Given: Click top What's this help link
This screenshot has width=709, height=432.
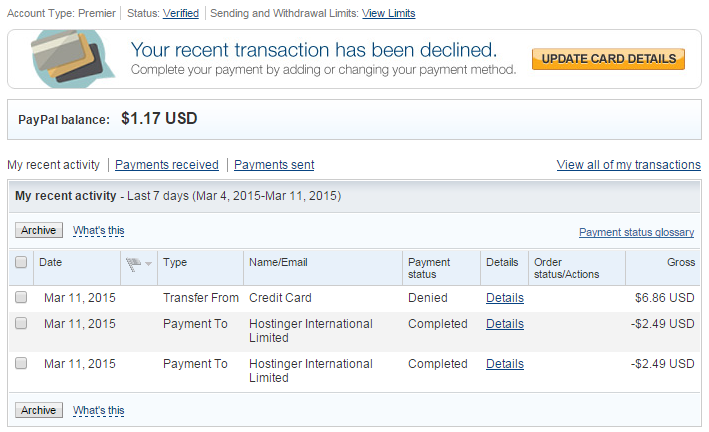Looking at the screenshot, I should pos(98,231).
